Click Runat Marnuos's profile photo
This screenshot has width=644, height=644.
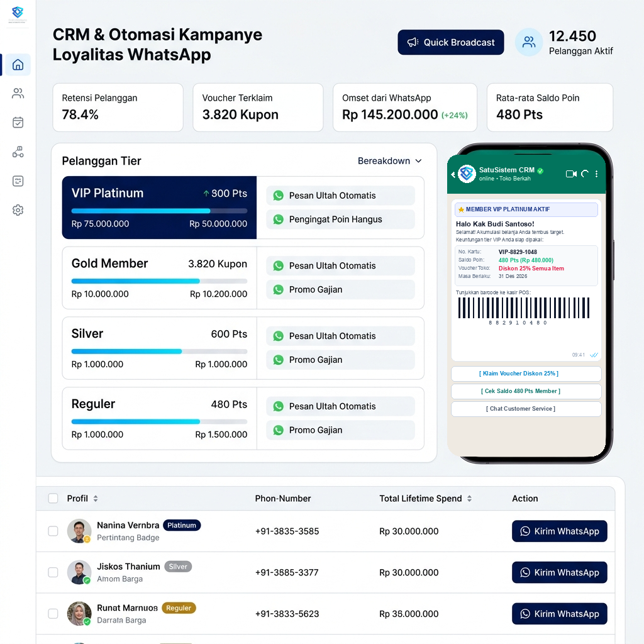79,614
